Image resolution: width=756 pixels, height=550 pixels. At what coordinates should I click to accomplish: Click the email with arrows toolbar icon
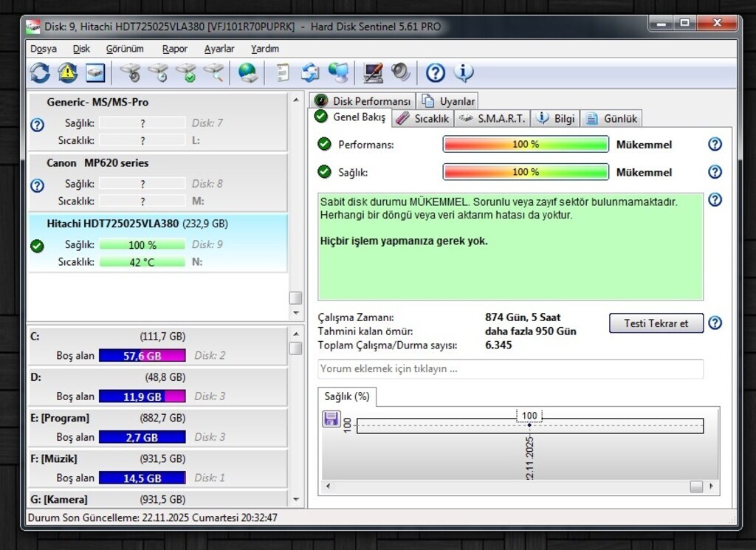click(x=310, y=73)
